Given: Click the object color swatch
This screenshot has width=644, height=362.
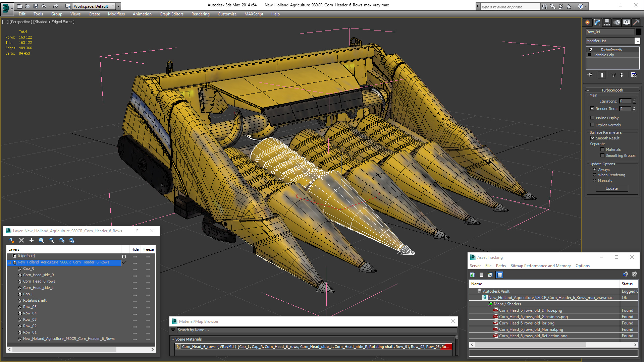Looking at the screenshot, I should (x=638, y=32).
